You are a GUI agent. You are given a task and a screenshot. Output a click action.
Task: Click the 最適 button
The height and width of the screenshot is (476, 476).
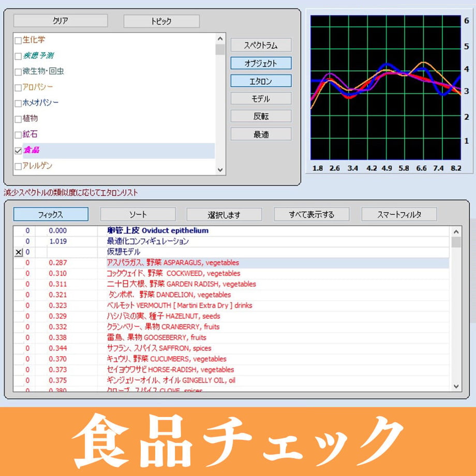coord(261,134)
